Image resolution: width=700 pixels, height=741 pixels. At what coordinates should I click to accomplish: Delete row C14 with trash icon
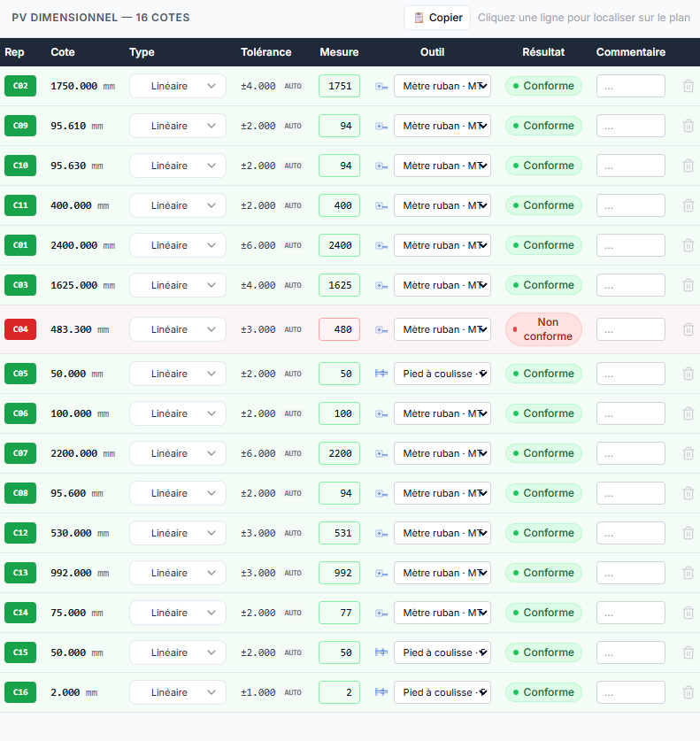pos(688,613)
